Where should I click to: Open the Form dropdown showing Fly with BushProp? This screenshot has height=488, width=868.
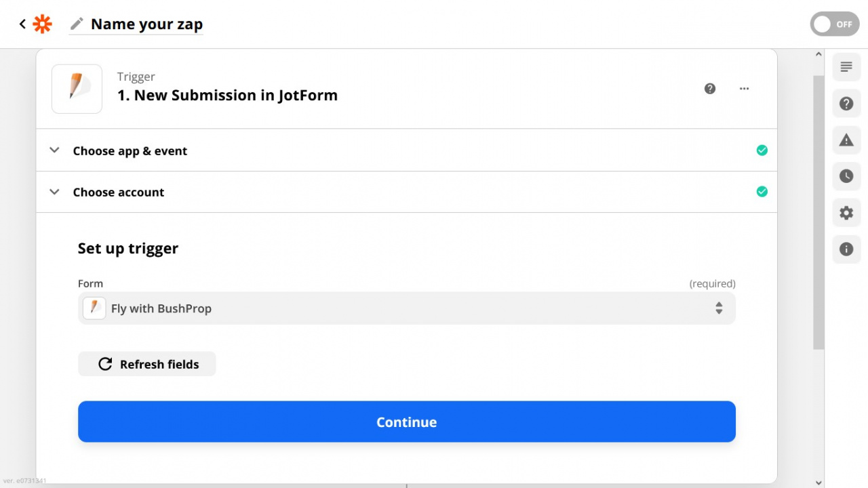coord(407,308)
